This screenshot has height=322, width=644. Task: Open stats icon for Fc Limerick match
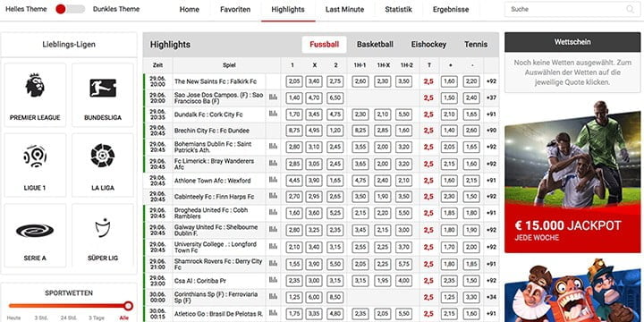click(x=273, y=163)
